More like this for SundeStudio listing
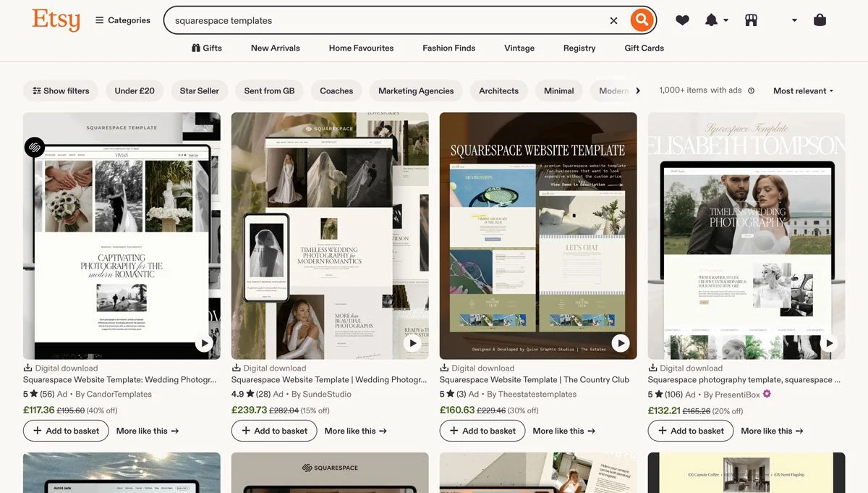 356,431
